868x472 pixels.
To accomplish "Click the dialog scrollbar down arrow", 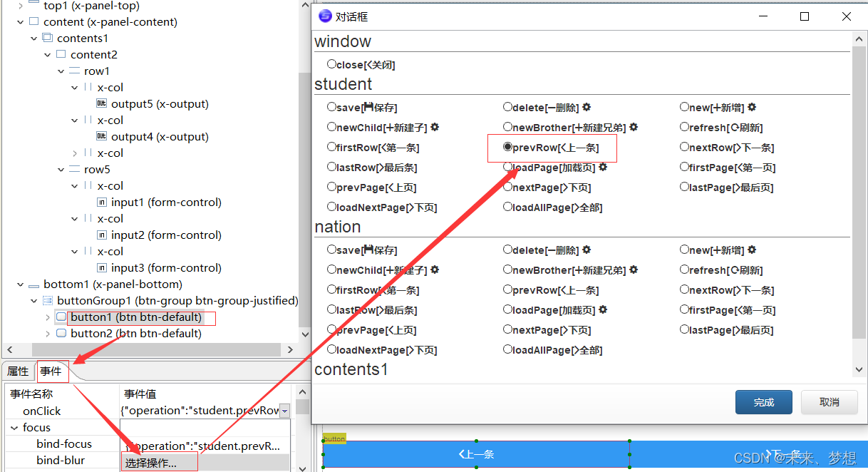I will 859,369.
